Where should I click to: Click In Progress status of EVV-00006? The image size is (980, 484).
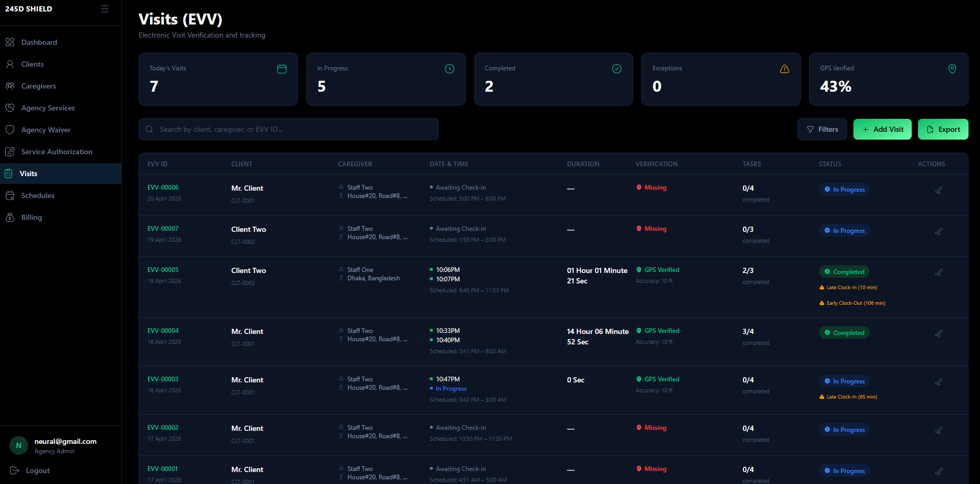point(844,190)
